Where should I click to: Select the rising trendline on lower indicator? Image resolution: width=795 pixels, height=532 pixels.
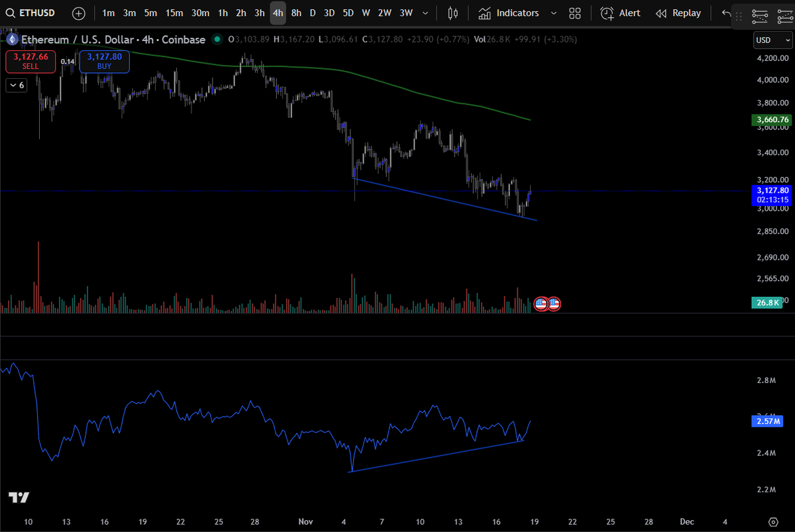click(437, 455)
